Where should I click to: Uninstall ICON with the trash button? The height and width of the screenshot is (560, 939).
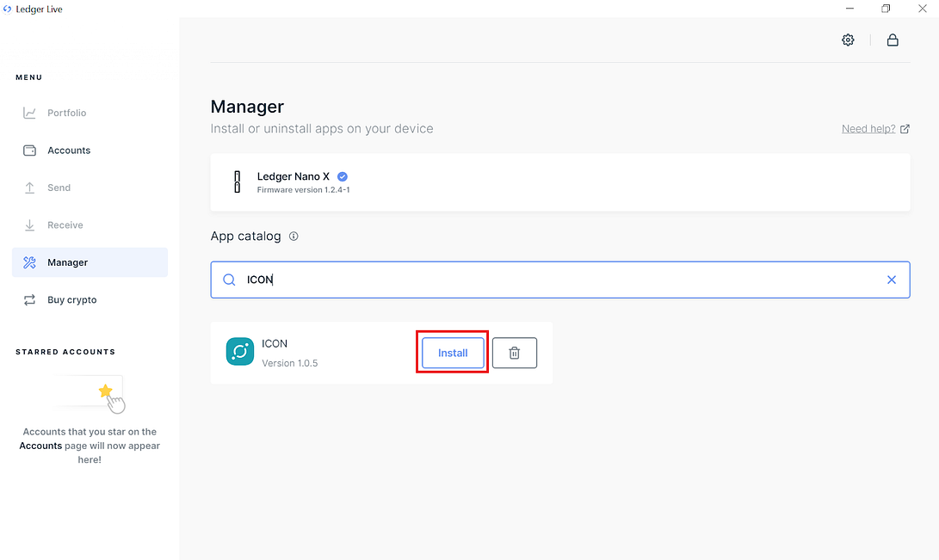(515, 353)
